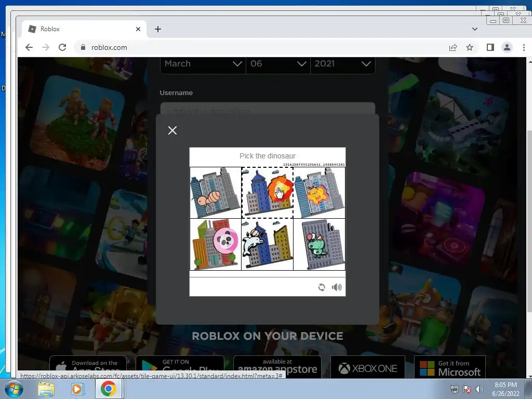Switch to the Roblox tab
The image size is (532, 399).
coord(84,29)
